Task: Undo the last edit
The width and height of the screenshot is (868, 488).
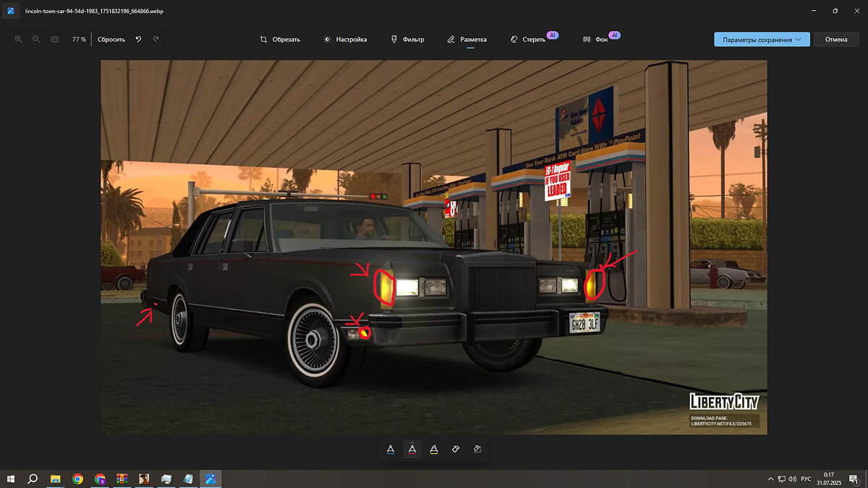Action: pos(138,39)
